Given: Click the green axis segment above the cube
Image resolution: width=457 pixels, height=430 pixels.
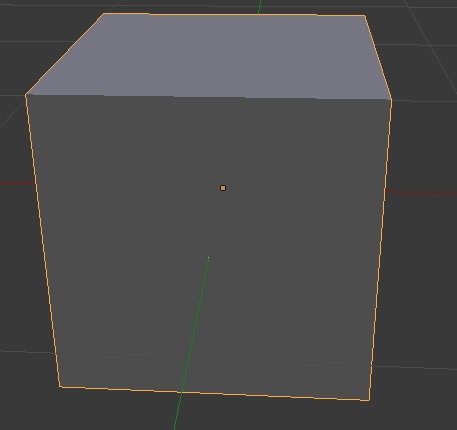Looking at the screenshot, I should tap(260, 7).
